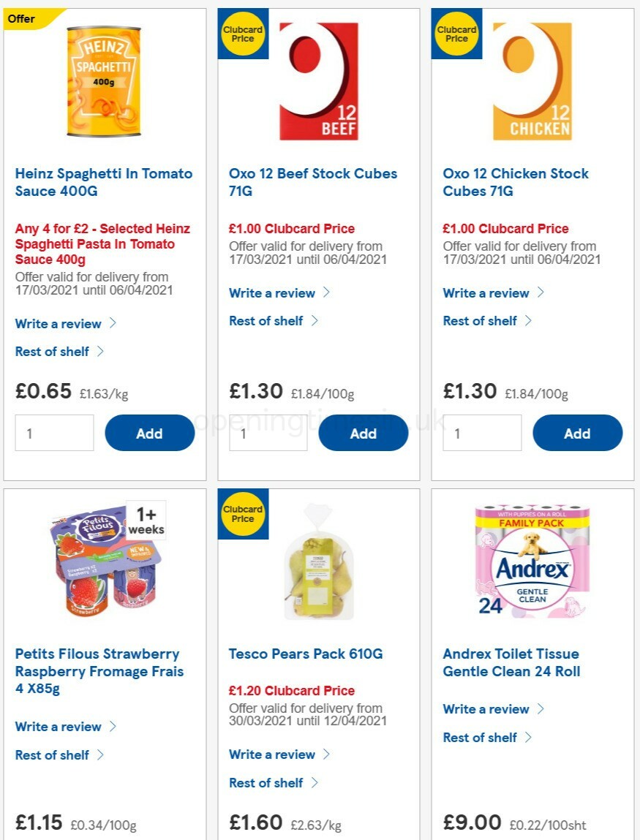Click the Clubcard Price badge on Tesco Pears
This screenshot has height=840, width=640.
pyautogui.click(x=242, y=514)
